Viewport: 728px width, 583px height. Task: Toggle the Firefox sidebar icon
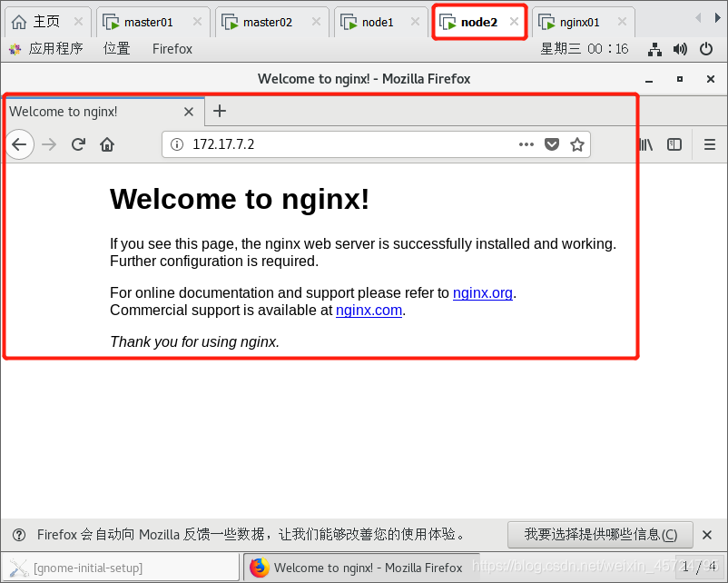tap(674, 144)
